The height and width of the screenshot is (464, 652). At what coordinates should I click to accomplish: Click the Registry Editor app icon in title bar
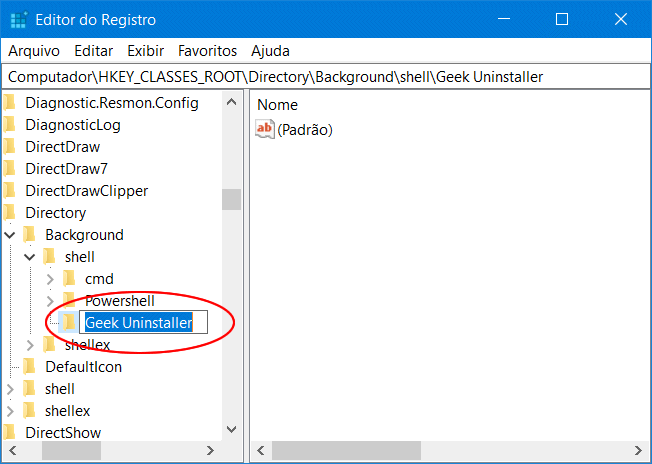(17, 19)
